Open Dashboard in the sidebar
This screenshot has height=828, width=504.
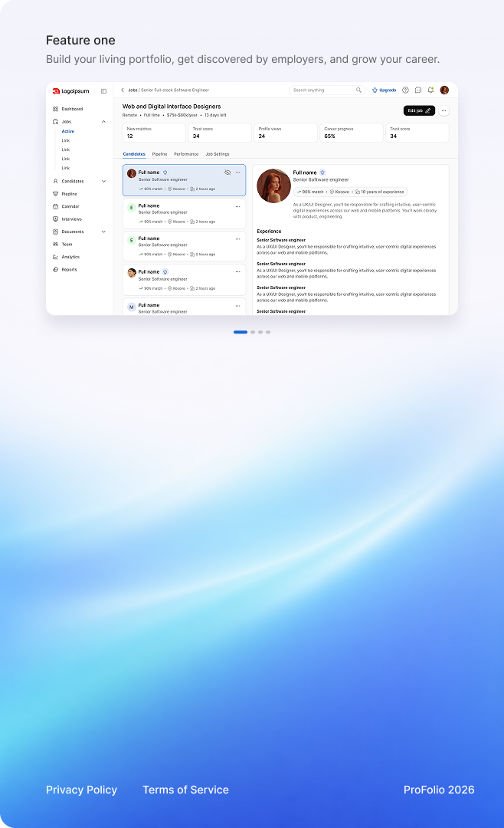tap(72, 109)
